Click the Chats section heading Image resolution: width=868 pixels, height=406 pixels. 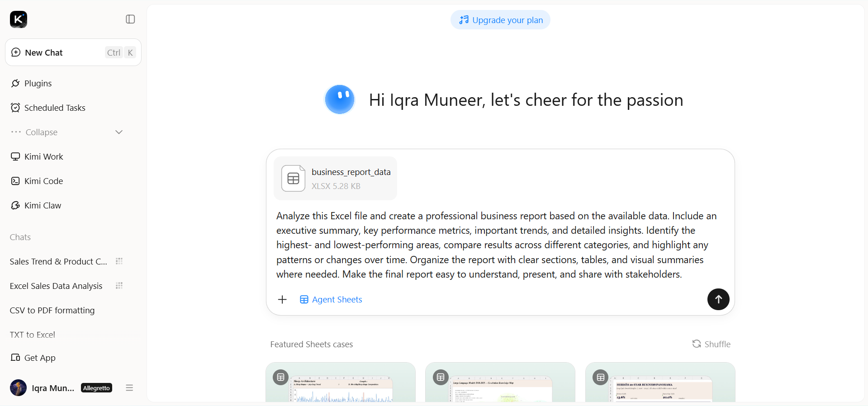[x=20, y=237]
